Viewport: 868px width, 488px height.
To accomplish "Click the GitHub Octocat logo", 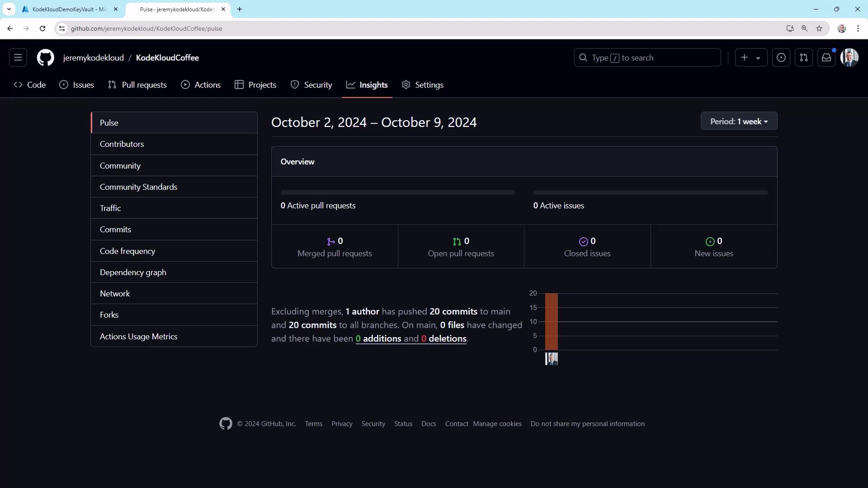I will [x=46, y=58].
